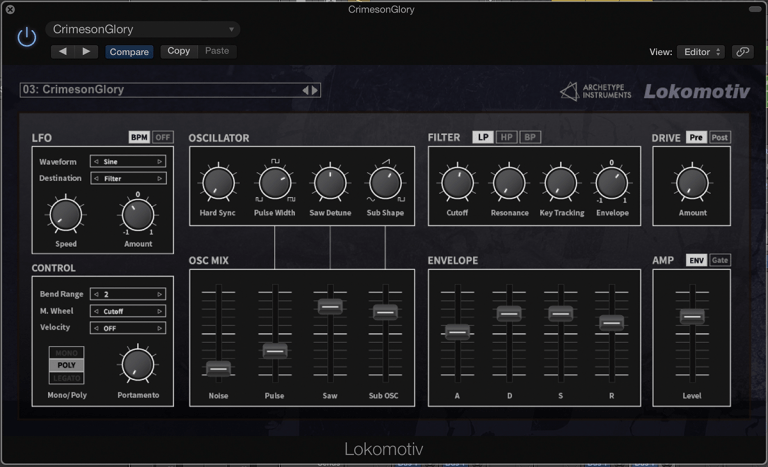
Task: Select the HP filter type
Action: [506, 137]
